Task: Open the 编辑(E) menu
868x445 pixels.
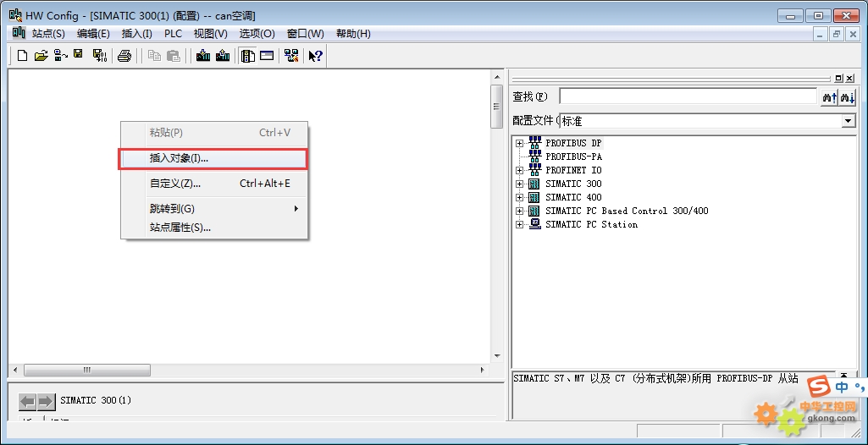Action: pyautogui.click(x=93, y=34)
